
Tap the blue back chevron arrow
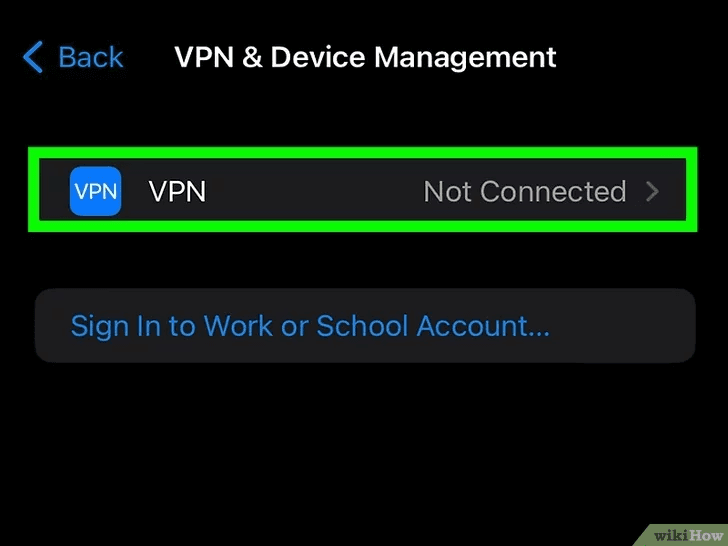coord(33,57)
